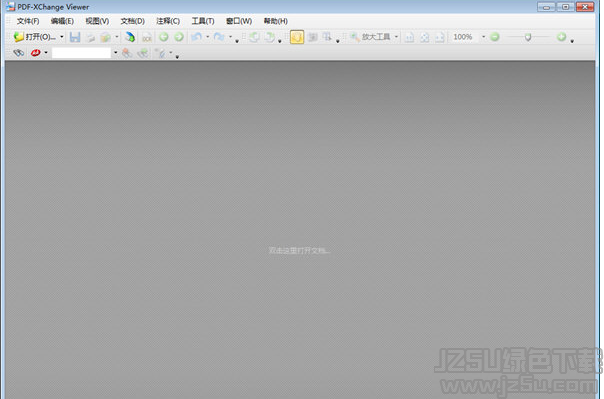Click the undo arrow icon

(x=196, y=37)
